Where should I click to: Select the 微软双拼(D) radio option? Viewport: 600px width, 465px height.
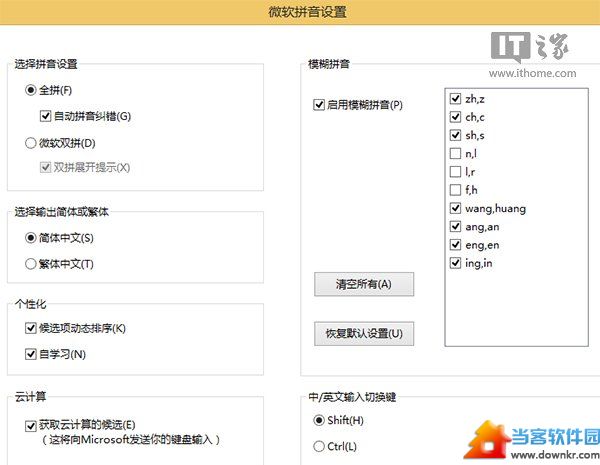(31, 143)
